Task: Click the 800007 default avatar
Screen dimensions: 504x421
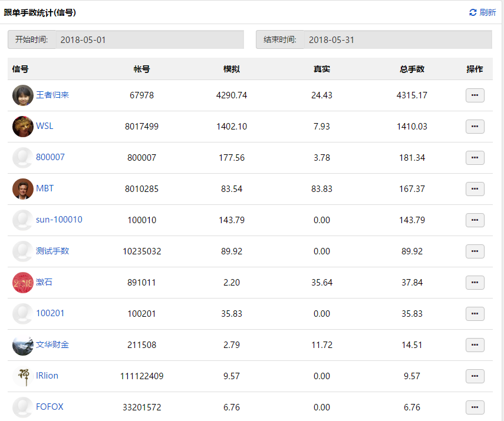Action: point(23,158)
